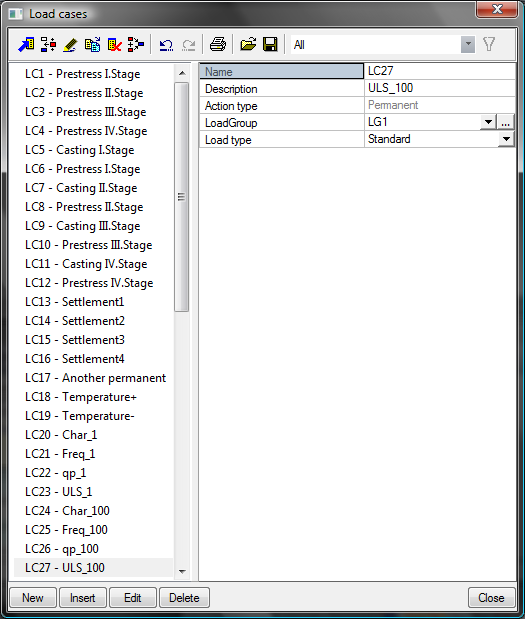Click the Undo toolbar icon
Image resolution: width=525 pixels, height=619 pixels.
166,45
